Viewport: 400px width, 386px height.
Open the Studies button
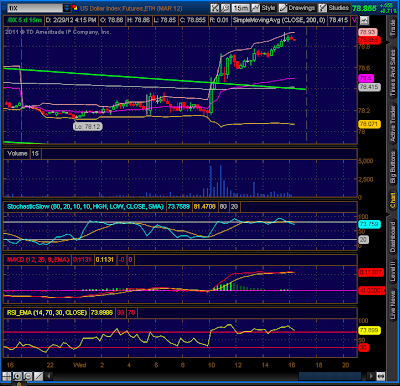[334, 8]
